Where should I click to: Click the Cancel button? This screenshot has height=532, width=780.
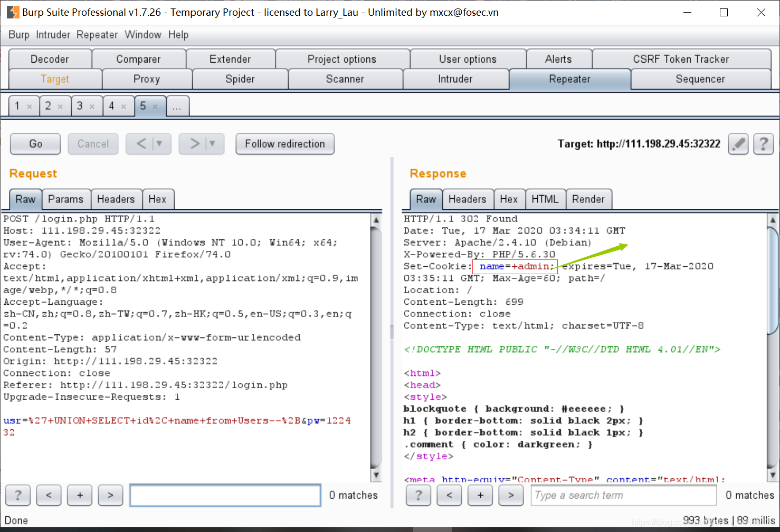click(x=93, y=144)
